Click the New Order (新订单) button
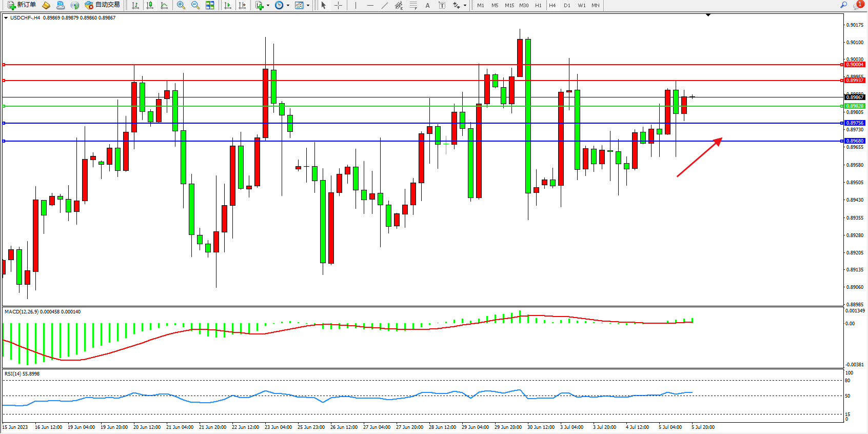The image size is (868, 434). [22, 5]
